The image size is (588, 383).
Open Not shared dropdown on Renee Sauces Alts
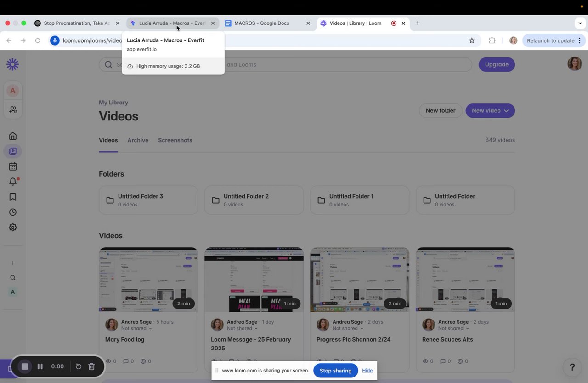453,328
